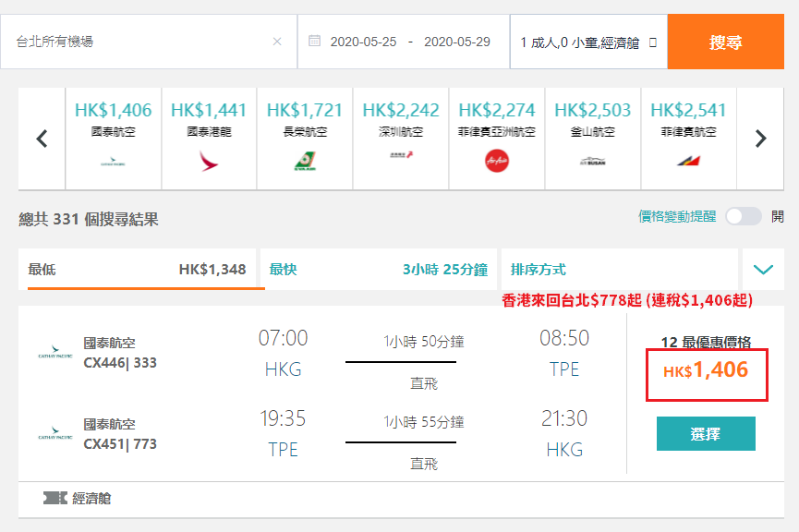Viewport: 799px width, 532px height.
Task: Filter by 菲律賓亞洲航空 HK$2,274 card
Action: coord(497,139)
